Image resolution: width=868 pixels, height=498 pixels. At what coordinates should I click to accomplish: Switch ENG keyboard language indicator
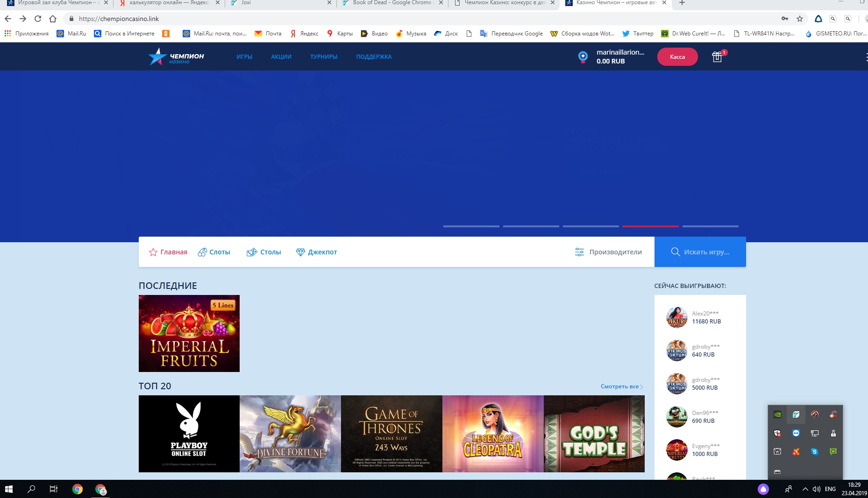[x=830, y=489]
